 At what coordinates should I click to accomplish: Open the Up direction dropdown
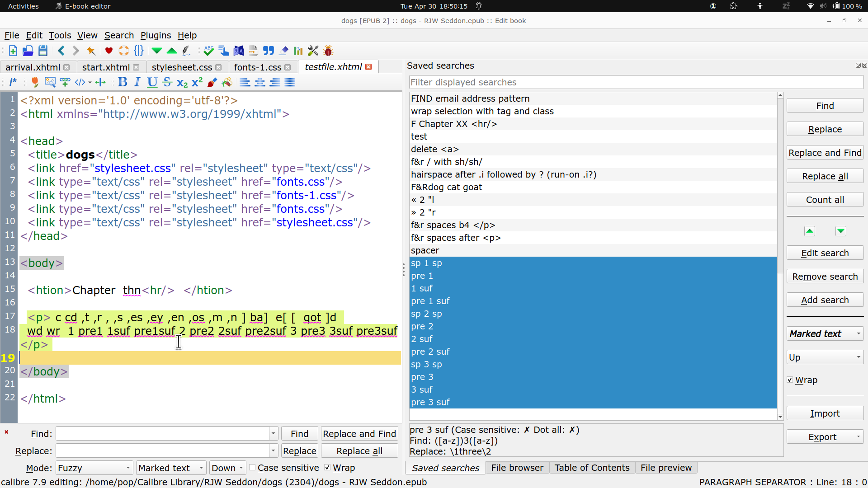825,357
